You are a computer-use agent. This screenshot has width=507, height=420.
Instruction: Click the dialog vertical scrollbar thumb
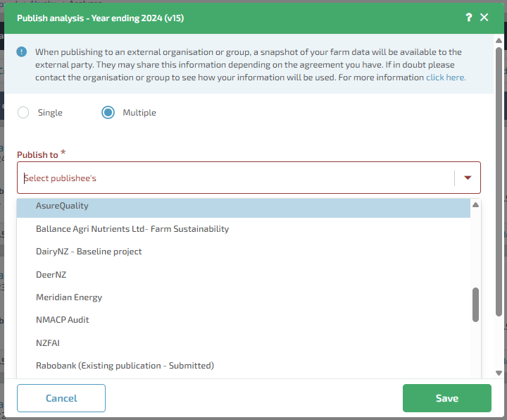499,182
